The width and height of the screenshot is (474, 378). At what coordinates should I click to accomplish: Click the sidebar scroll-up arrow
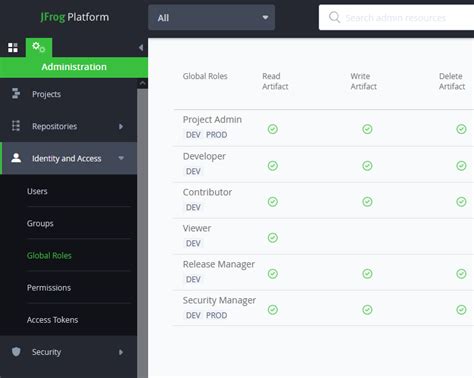pyautogui.click(x=142, y=83)
